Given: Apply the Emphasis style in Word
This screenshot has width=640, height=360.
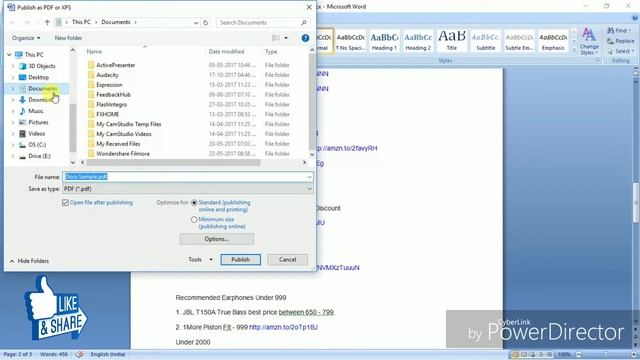Looking at the screenshot, I should tap(553, 41).
